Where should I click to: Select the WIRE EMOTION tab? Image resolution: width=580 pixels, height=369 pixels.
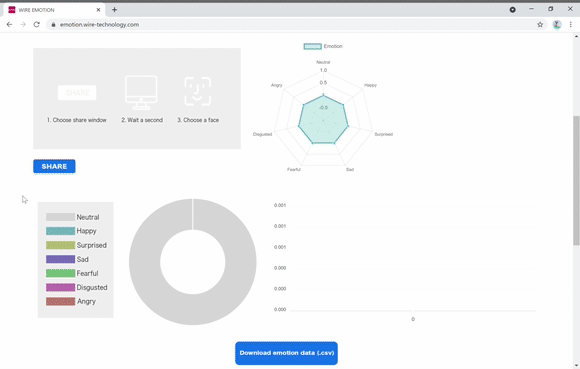(x=54, y=10)
